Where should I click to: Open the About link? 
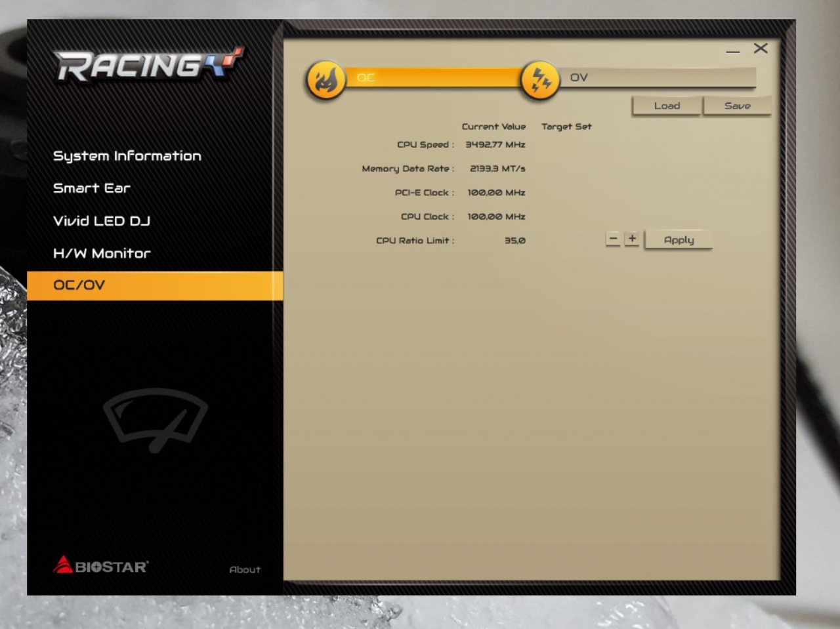(x=245, y=569)
